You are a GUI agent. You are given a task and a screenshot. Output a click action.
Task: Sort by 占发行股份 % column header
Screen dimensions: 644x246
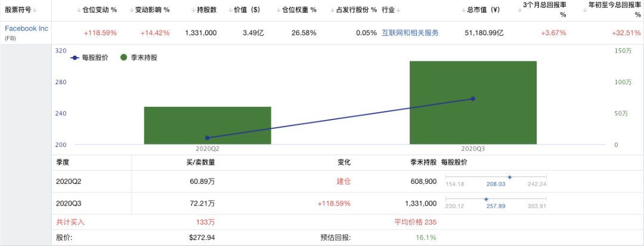[354, 10]
